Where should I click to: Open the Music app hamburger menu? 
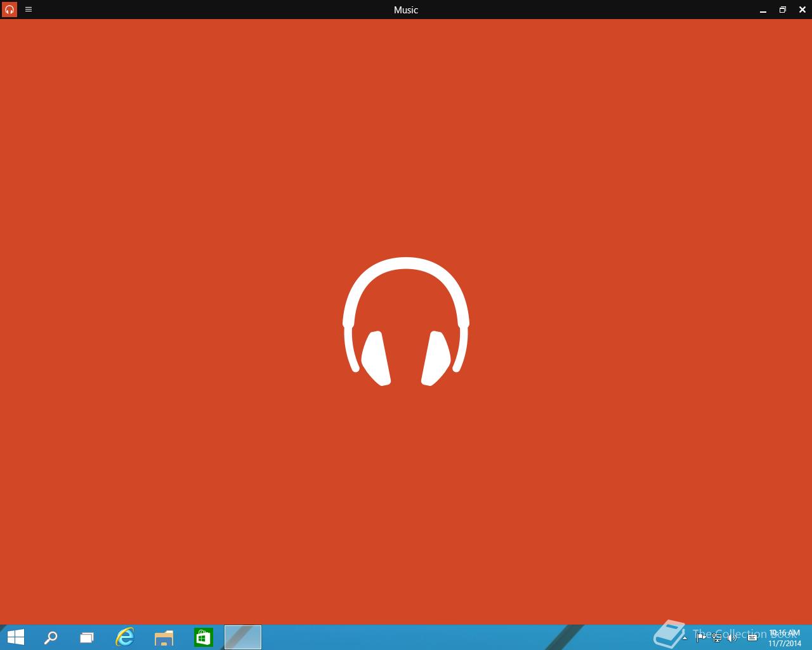pyautogui.click(x=29, y=10)
